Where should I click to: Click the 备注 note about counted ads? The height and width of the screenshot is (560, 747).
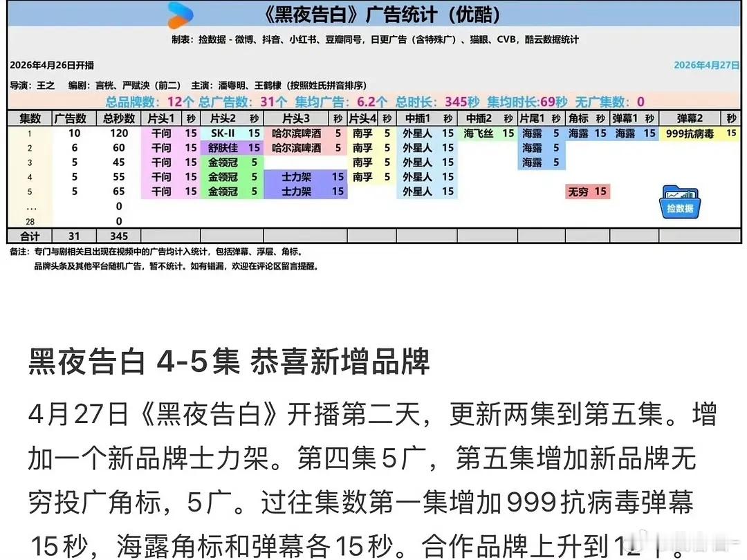coord(156,252)
